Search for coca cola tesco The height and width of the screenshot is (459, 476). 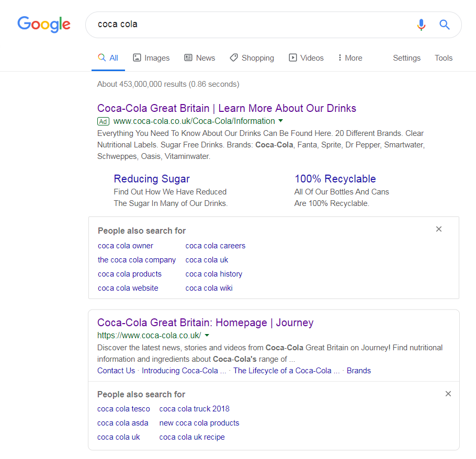[123, 409]
